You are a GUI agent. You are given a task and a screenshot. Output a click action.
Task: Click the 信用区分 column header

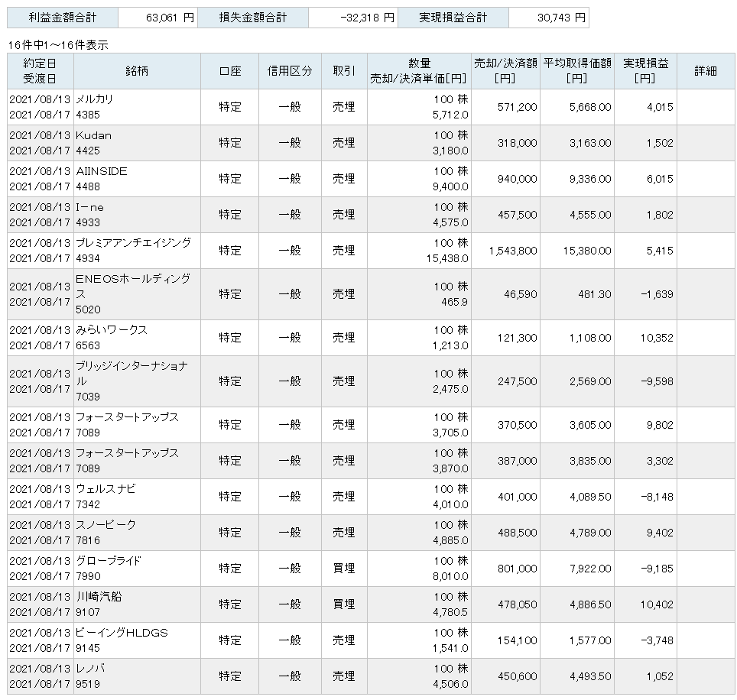pos(290,71)
